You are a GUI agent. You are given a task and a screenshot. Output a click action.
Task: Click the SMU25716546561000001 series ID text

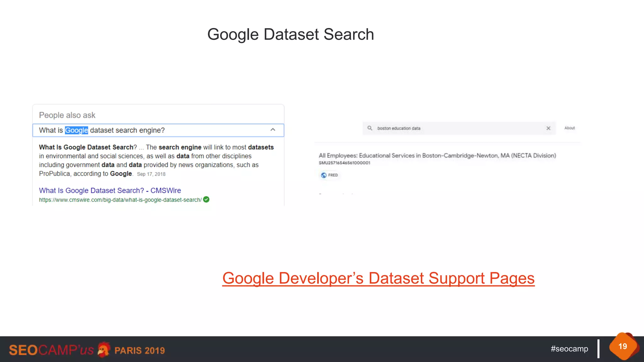(345, 163)
